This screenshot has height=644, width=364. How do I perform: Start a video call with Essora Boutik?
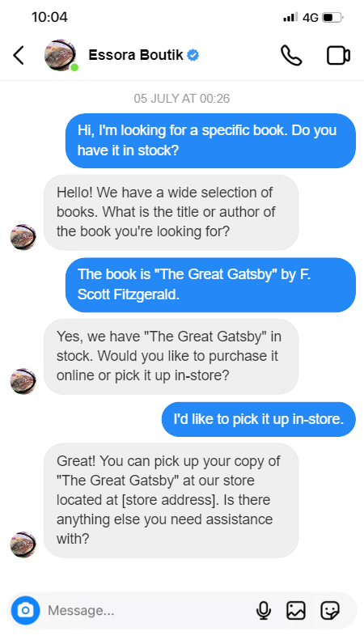338,56
